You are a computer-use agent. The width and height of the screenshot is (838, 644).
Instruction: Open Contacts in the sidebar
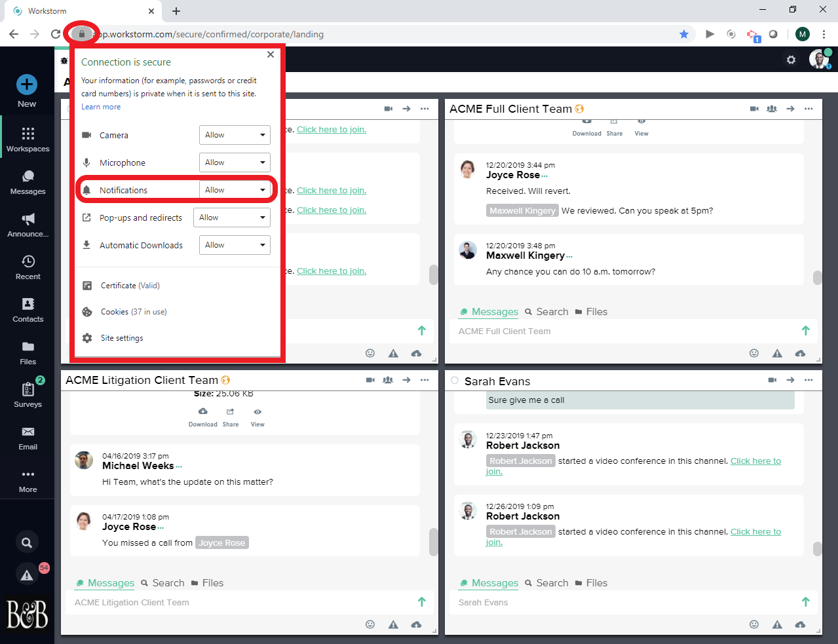(28, 310)
